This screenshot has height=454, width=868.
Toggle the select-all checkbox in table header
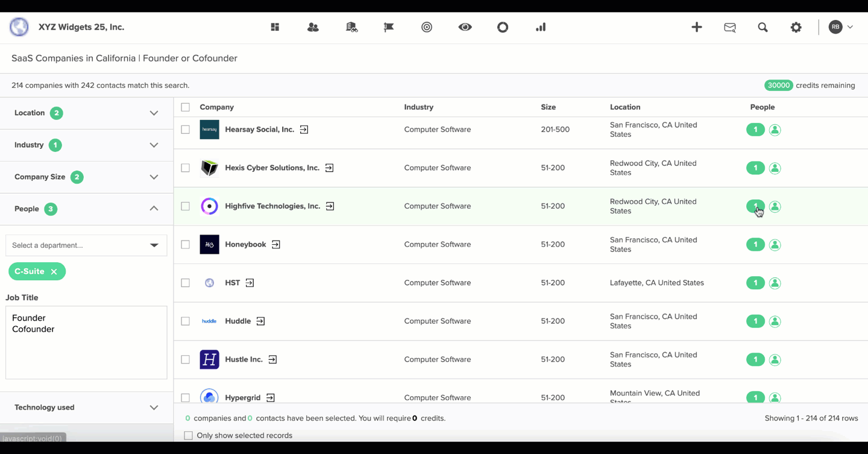(x=186, y=107)
